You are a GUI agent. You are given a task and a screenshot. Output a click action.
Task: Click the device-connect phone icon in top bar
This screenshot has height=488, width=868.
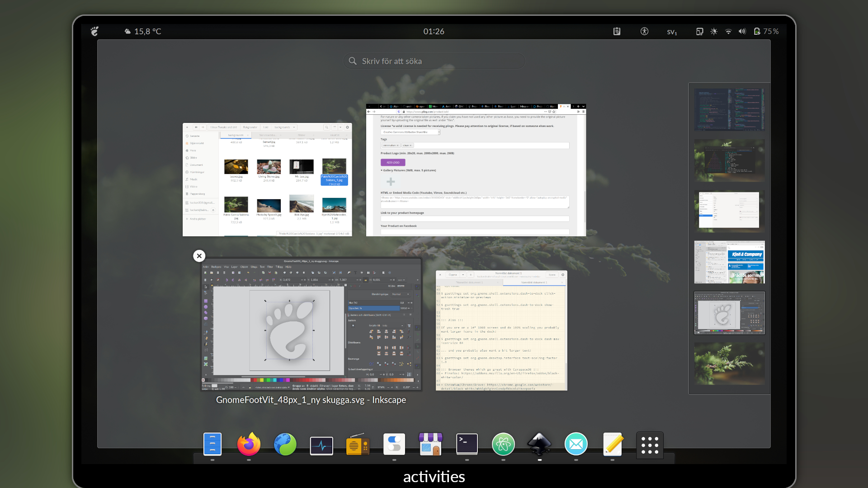pos(699,31)
